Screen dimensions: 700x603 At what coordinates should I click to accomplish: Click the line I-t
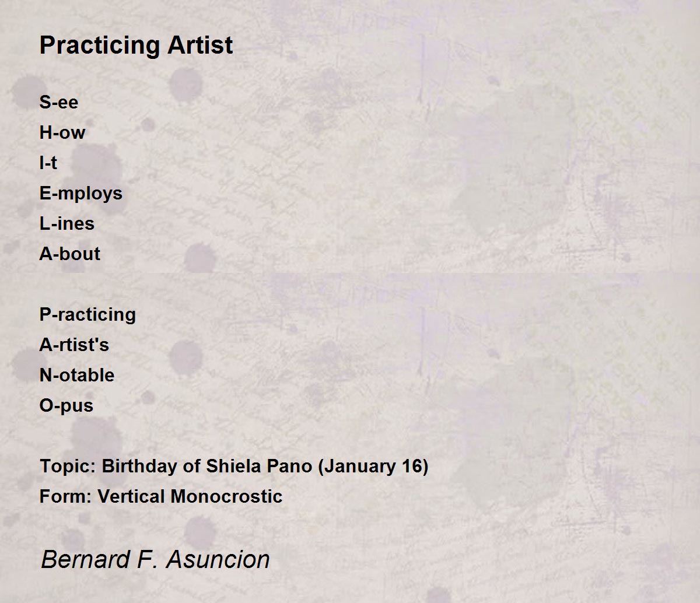48,163
